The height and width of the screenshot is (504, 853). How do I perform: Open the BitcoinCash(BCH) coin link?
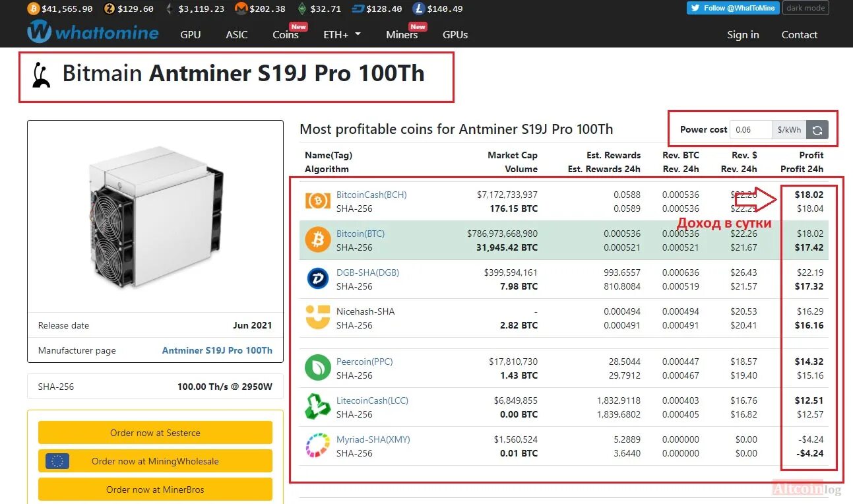pyautogui.click(x=371, y=195)
